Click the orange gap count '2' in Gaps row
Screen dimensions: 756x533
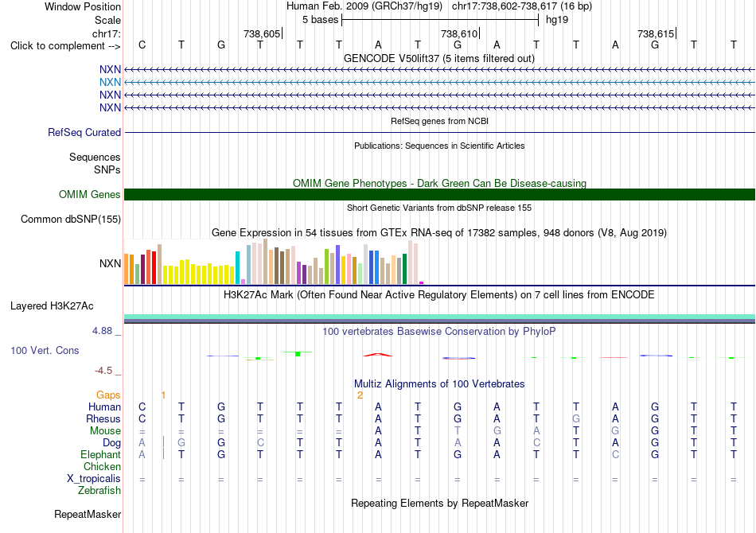(360, 395)
